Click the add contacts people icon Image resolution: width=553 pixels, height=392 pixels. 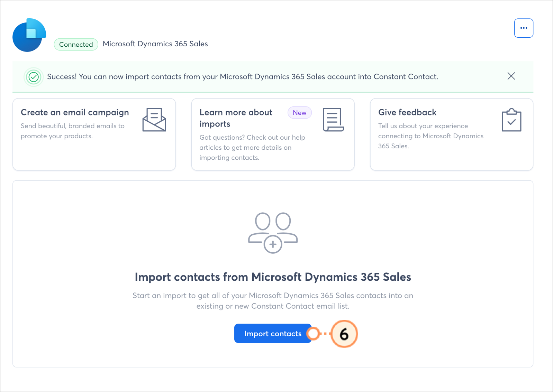tap(273, 233)
